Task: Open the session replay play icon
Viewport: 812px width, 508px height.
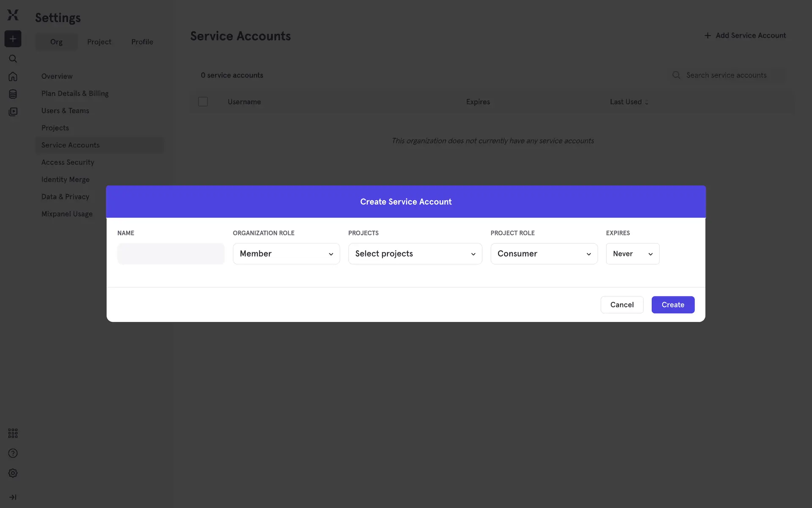Action: [13, 112]
